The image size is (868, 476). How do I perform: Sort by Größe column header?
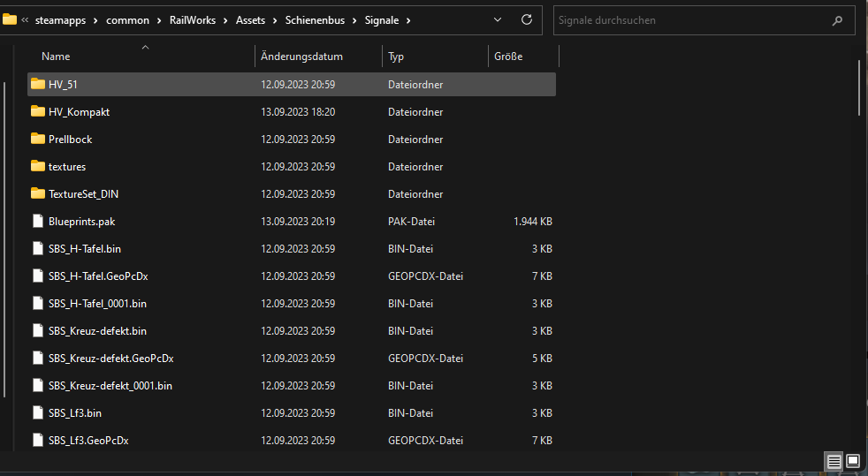tap(508, 57)
